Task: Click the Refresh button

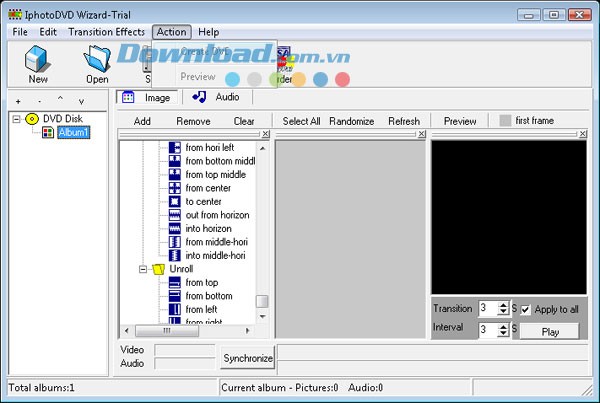Action: coord(404,121)
